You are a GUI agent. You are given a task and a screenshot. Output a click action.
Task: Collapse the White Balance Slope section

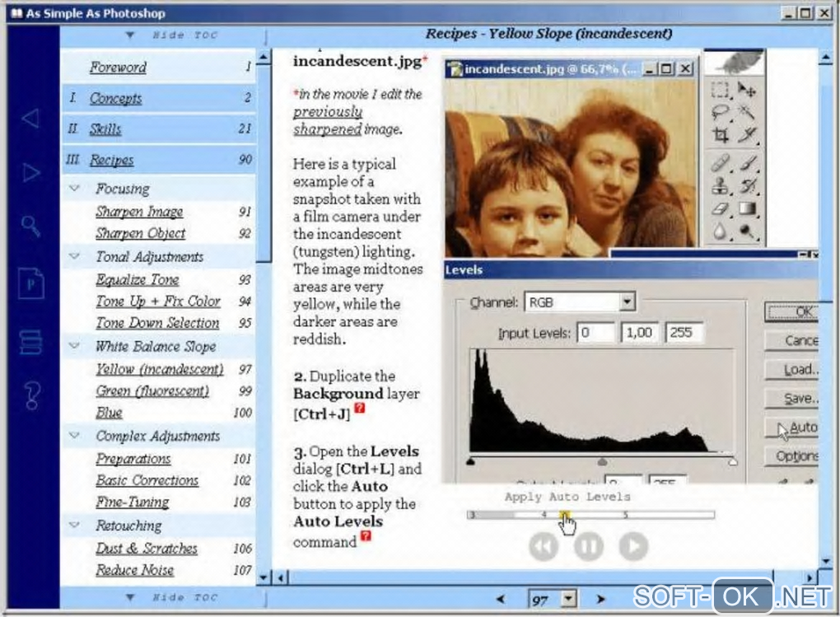74,346
